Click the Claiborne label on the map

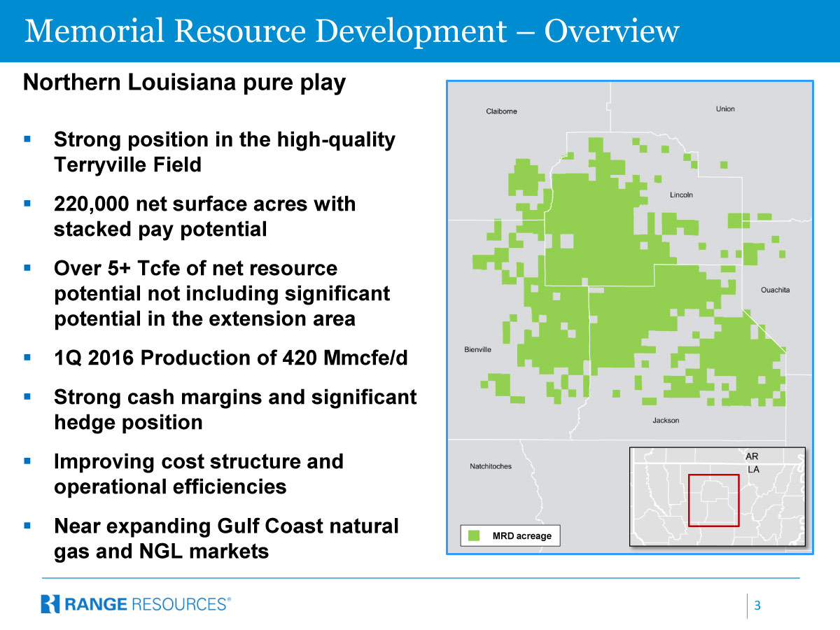[501, 111]
